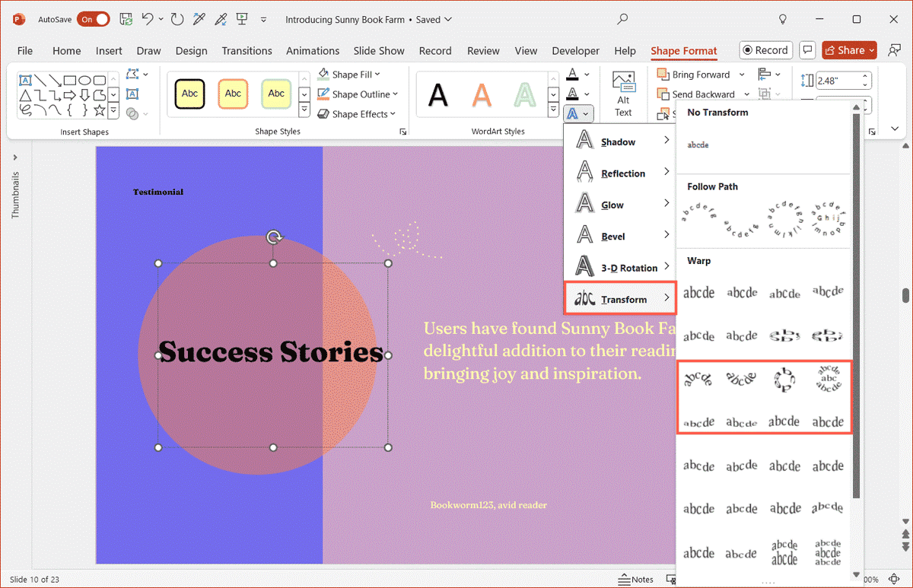Open the Shape Styles dialog launcher
913x588 pixels.
[x=402, y=132]
